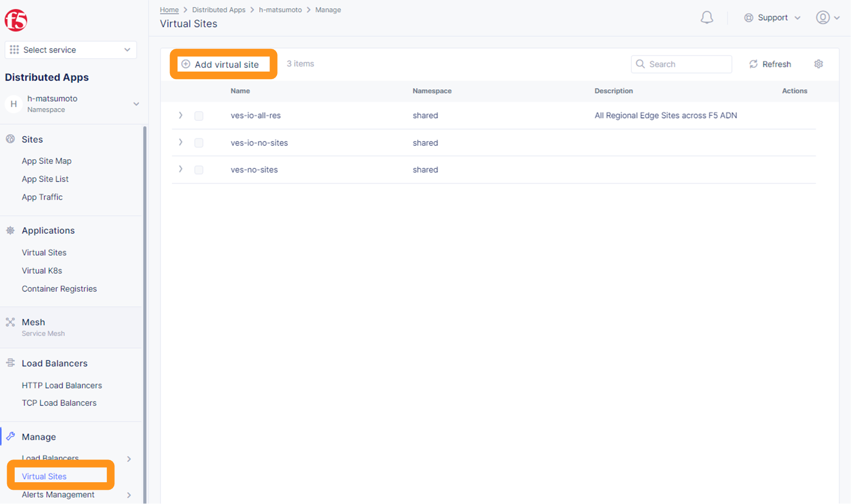
Task: Click the Support lifebuoy icon
Action: coord(749,18)
